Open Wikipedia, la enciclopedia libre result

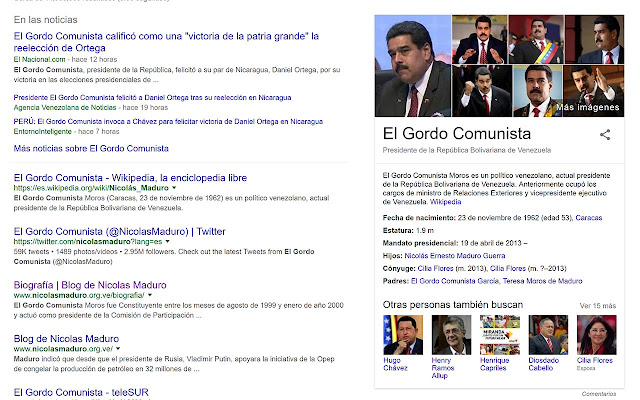click(130, 178)
